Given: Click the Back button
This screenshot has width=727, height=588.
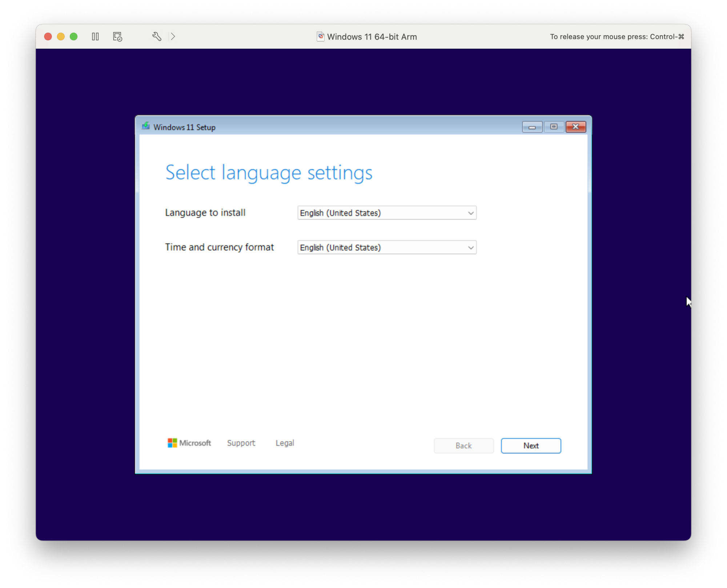Looking at the screenshot, I should coord(463,445).
